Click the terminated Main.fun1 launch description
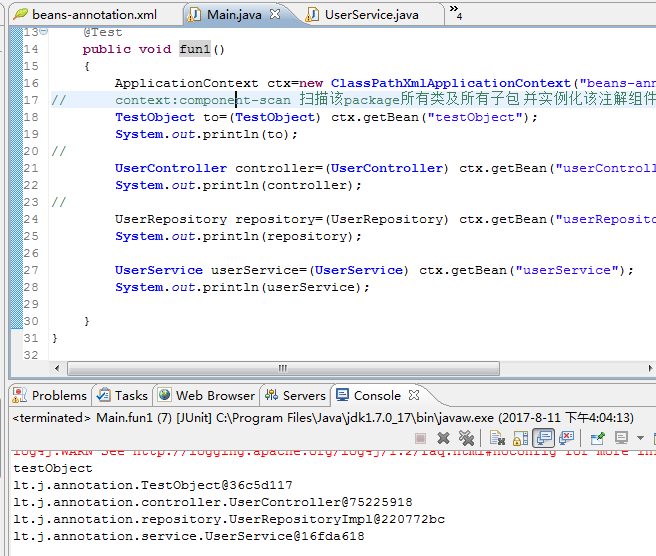The width and height of the screenshot is (656, 556). tap(323, 418)
